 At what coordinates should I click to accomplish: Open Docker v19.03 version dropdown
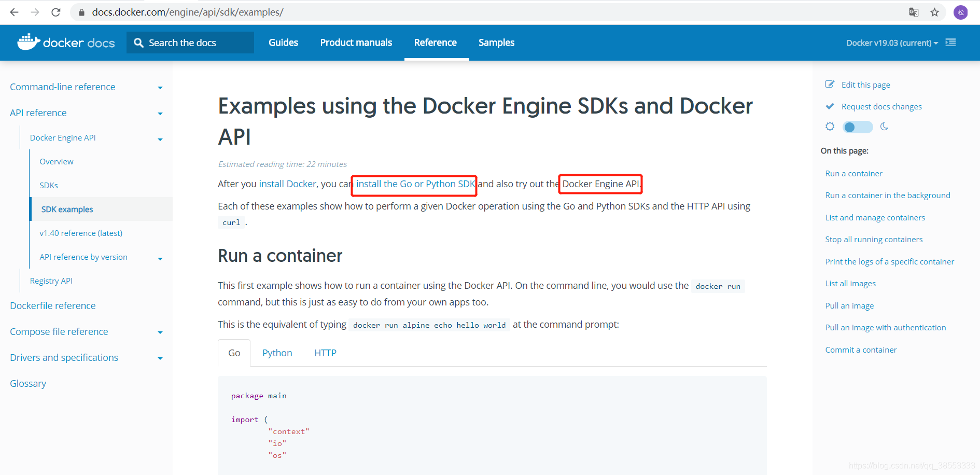coord(892,43)
